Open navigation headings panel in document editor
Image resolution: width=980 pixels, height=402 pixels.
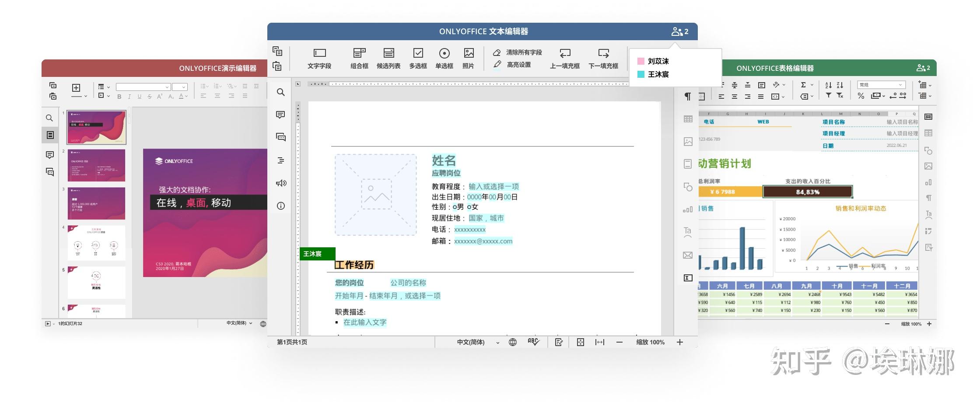pos(281,160)
